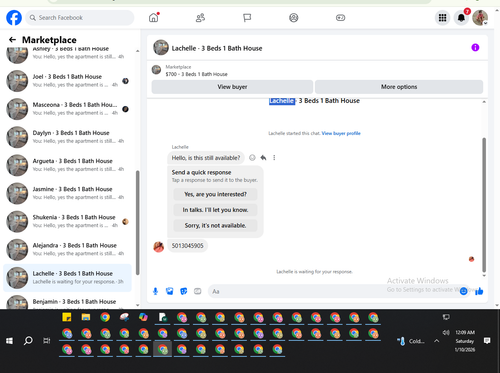Open Windows taskbar search
The height and width of the screenshot is (373, 500).
(28, 341)
